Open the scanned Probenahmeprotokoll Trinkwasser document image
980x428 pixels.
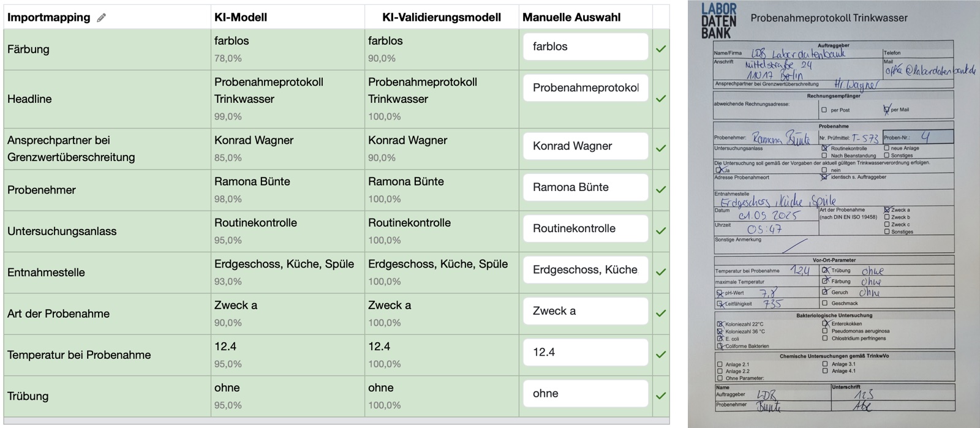834,214
